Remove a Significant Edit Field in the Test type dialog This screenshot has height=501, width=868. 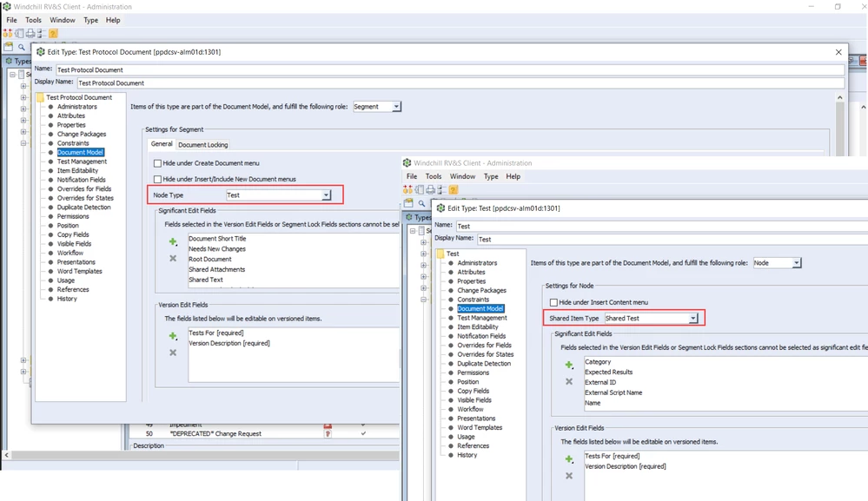pyautogui.click(x=568, y=381)
